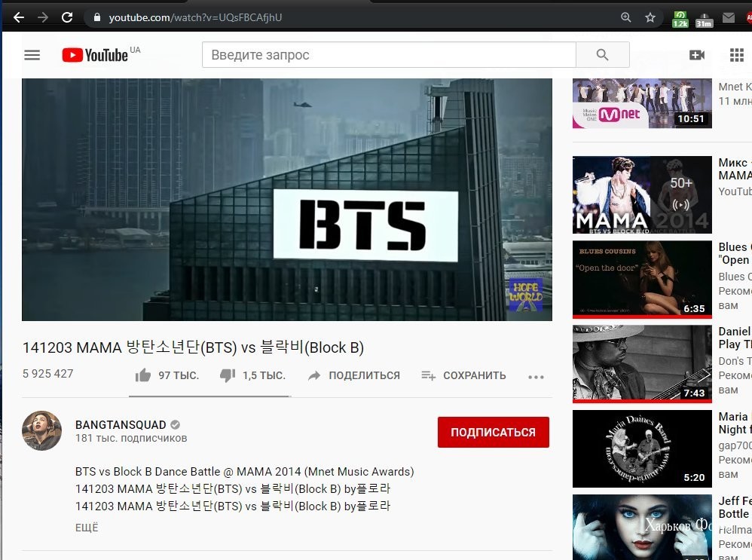
Task: Bookmark this page with the star
Action: point(650,18)
